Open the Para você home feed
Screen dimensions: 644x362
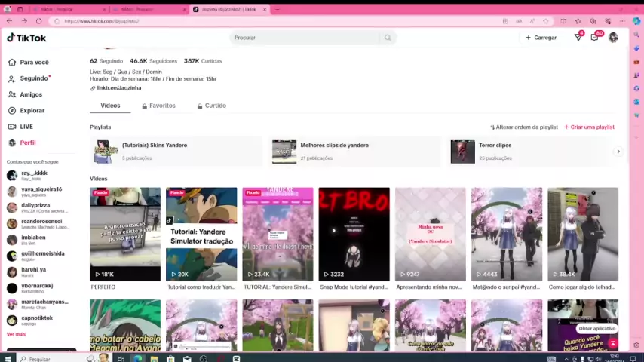pos(34,62)
